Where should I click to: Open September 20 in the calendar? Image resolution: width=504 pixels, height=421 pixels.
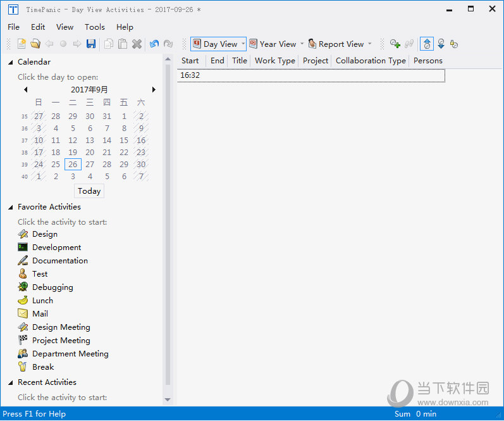click(x=90, y=152)
